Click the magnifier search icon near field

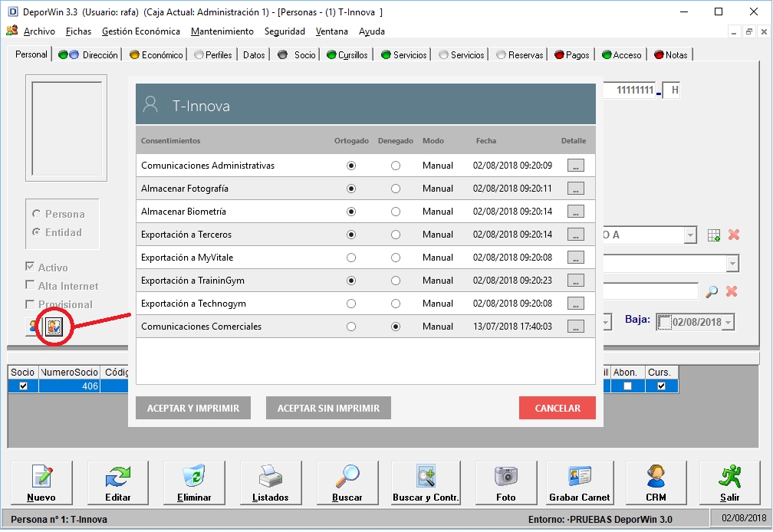point(712,291)
